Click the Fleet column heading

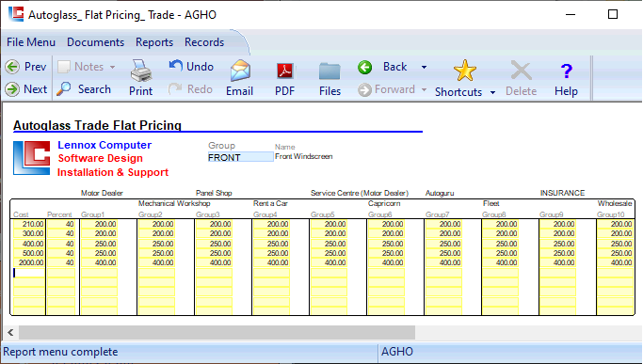coord(491,203)
